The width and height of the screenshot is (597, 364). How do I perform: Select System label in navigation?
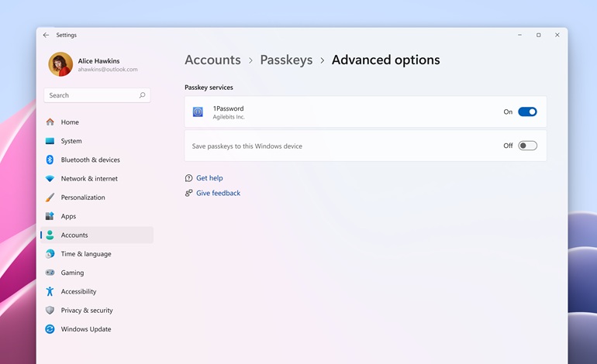[x=71, y=141]
